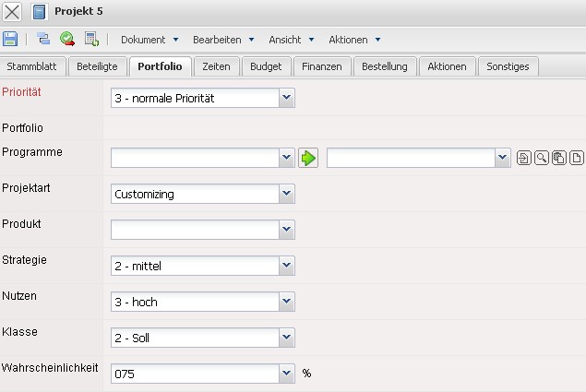
Task: Click the green checkmark toolbar icon
Action: click(67, 39)
